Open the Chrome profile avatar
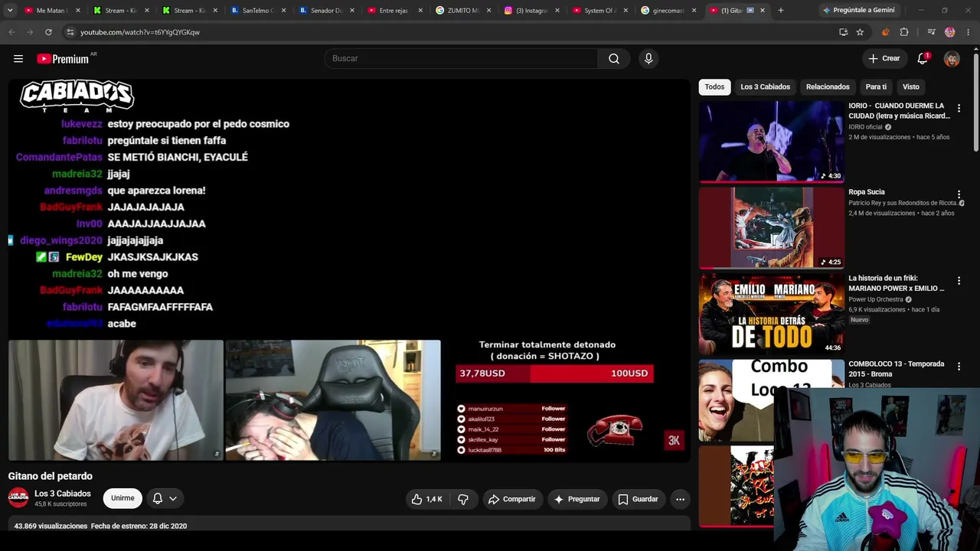Viewport: 980px width, 551px height. point(950,32)
